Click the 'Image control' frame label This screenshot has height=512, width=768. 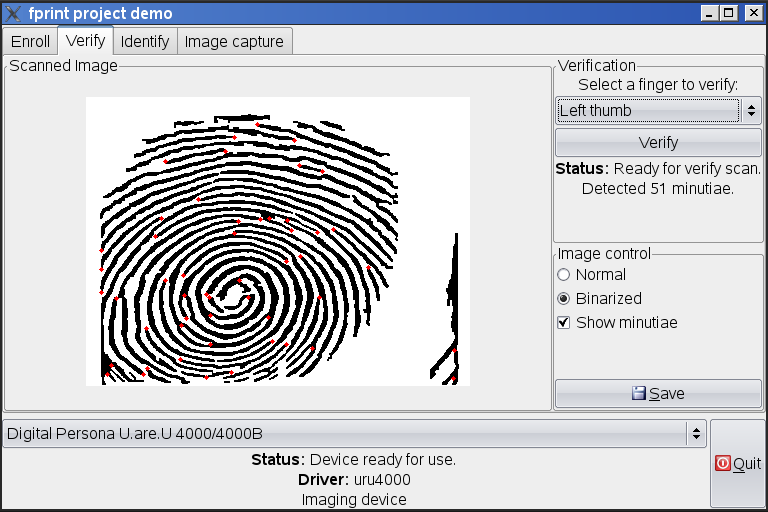[604, 254]
